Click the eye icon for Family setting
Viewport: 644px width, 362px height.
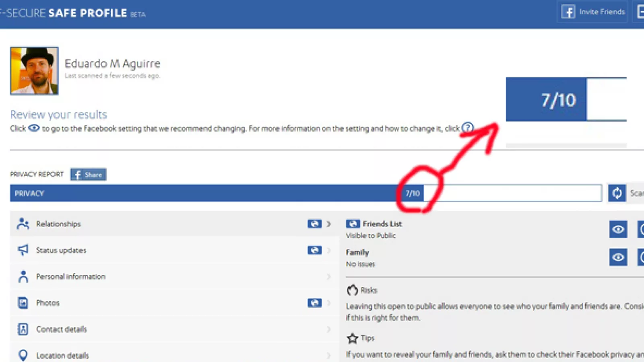click(618, 257)
